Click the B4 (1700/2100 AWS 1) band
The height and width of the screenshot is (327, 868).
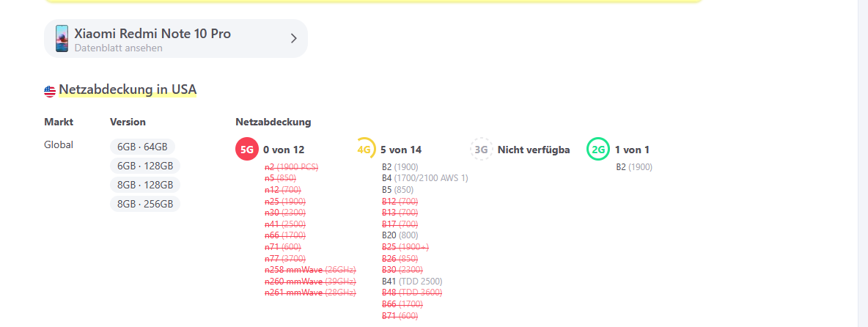(x=425, y=178)
